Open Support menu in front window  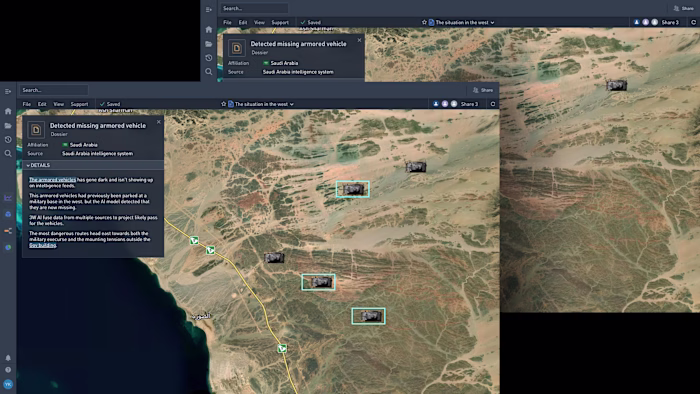point(79,104)
